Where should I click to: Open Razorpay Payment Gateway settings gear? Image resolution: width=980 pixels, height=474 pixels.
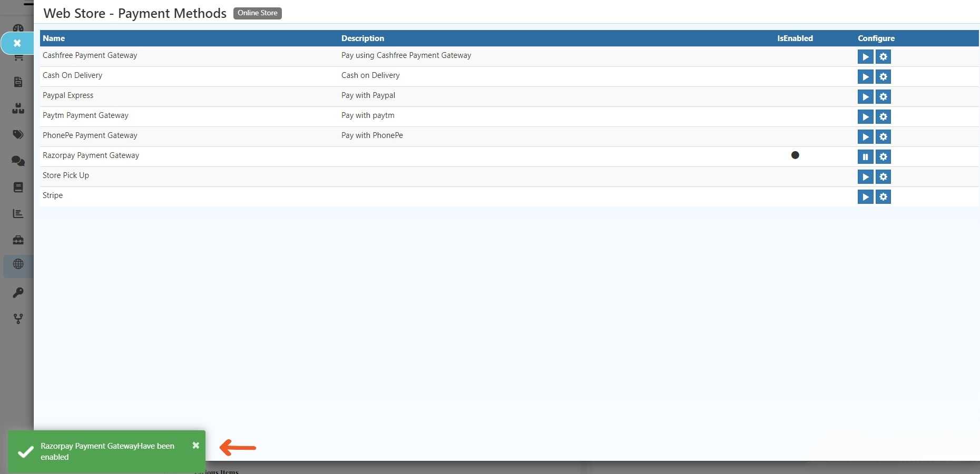[x=883, y=157]
